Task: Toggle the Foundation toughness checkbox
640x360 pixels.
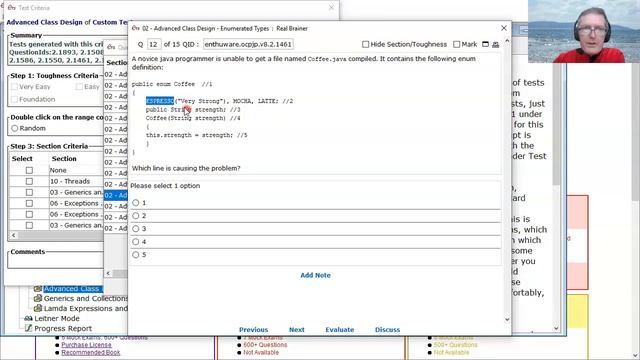Action: [15, 99]
